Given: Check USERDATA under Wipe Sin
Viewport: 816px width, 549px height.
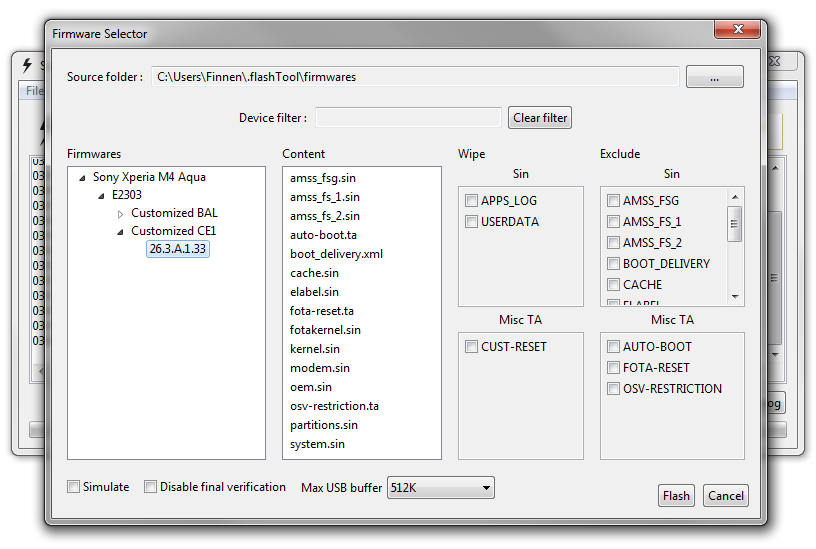Looking at the screenshot, I should tap(471, 222).
